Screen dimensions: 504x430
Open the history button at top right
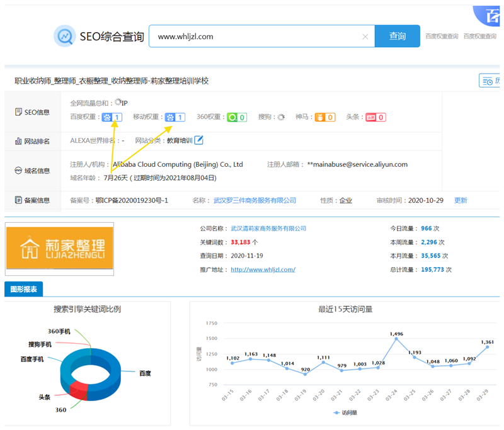[490, 81]
